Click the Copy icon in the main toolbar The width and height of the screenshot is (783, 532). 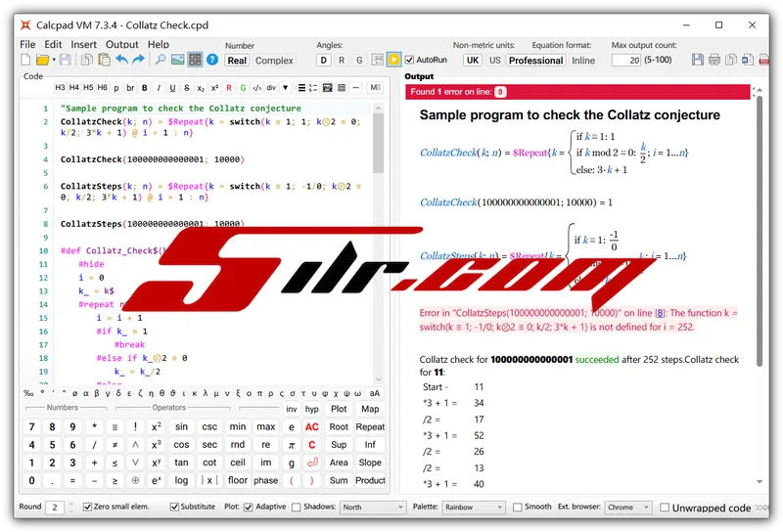coord(87,60)
